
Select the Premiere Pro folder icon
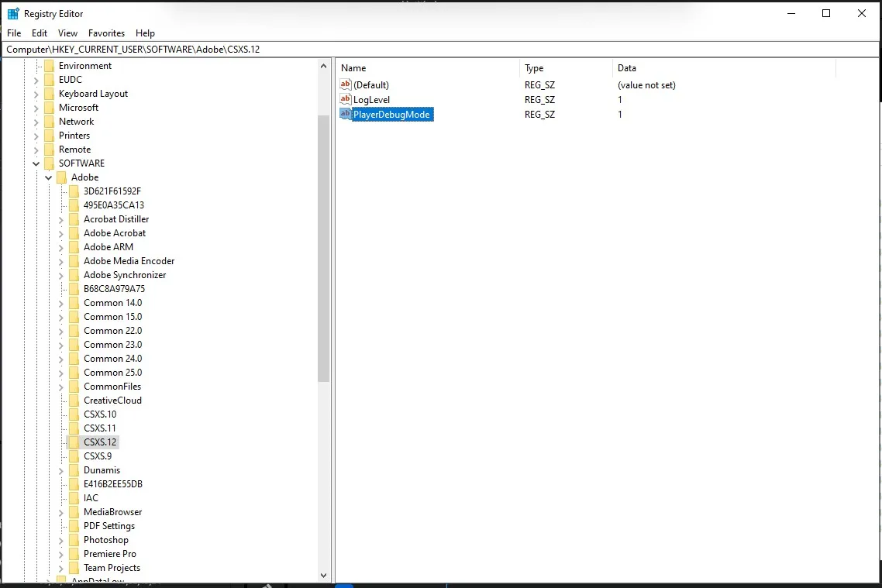pos(74,554)
